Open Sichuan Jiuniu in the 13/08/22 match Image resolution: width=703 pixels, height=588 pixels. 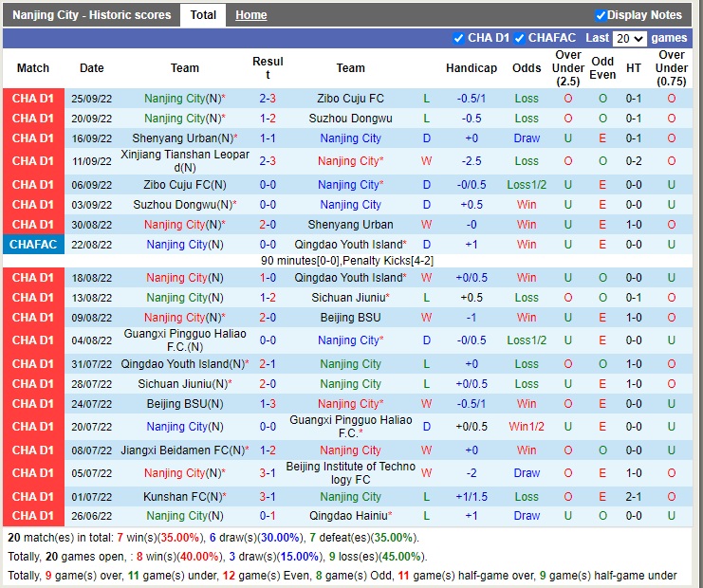pos(347,298)
